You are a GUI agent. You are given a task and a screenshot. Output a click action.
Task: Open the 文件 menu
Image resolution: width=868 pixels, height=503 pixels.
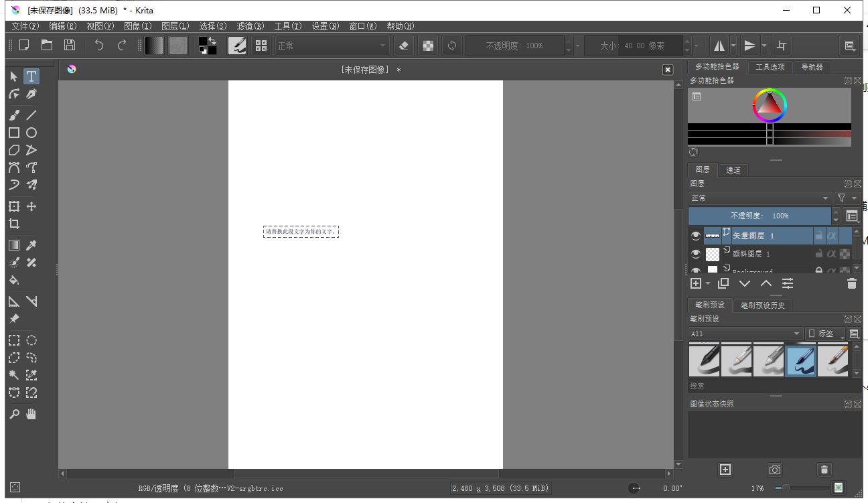pos(25,26)
